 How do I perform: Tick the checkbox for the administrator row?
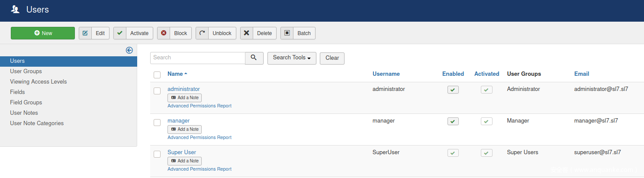point(157,91)
